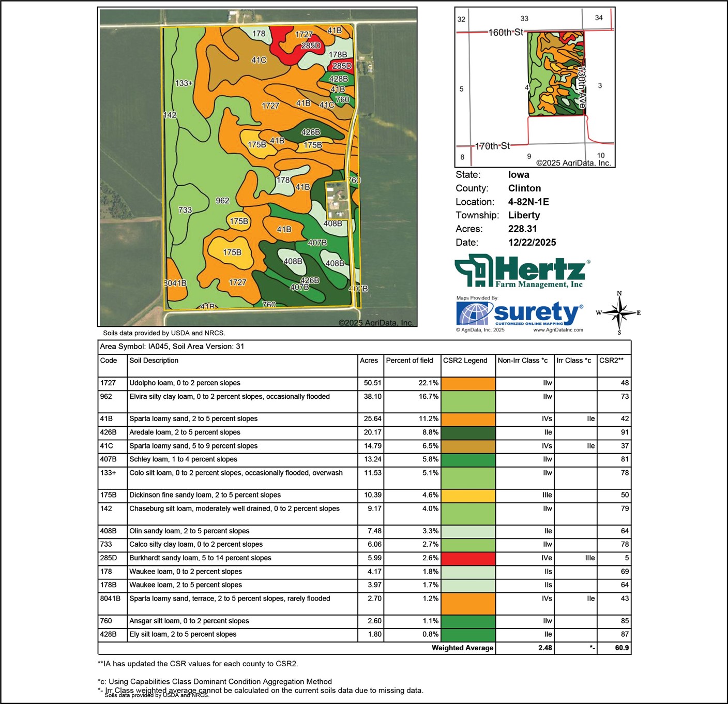Click the 142 soil label on the map
This screenshot has width=728, height=704.
tap(170, 115)
